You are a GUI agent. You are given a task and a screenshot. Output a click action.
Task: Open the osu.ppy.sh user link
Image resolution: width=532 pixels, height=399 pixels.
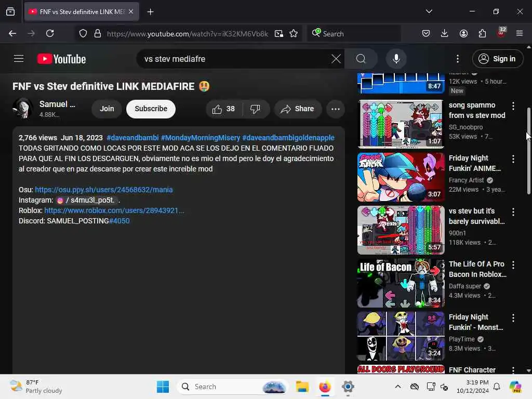tap(104, 190)
